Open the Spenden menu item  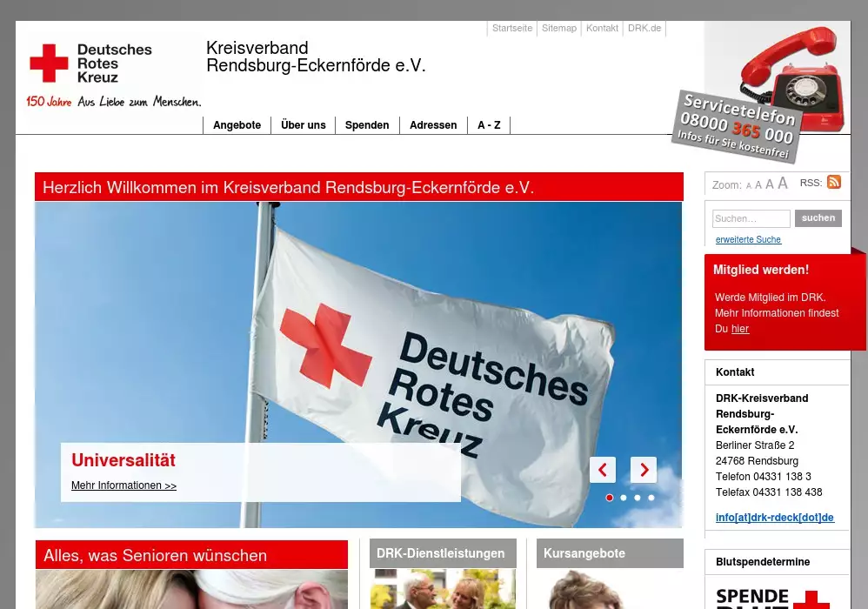click(x=367, y=125)
